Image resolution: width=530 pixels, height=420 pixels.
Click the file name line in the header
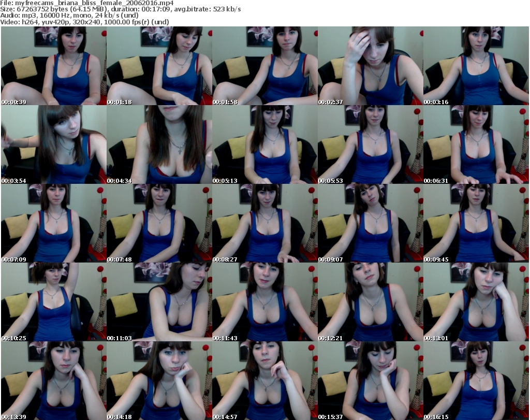(87, 3)
